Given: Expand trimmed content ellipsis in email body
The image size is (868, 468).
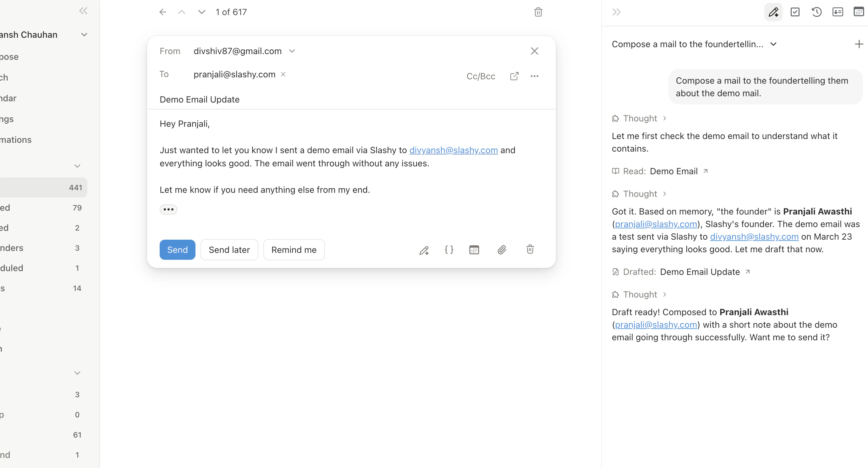Looking at the screenshot, I should pos(168,209).
